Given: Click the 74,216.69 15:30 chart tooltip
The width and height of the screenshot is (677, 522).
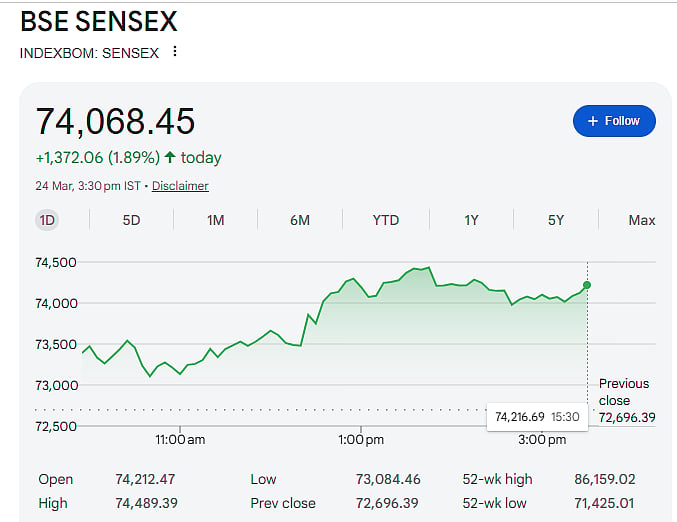Looking at the screenshot, I should [x=537, y=417].
